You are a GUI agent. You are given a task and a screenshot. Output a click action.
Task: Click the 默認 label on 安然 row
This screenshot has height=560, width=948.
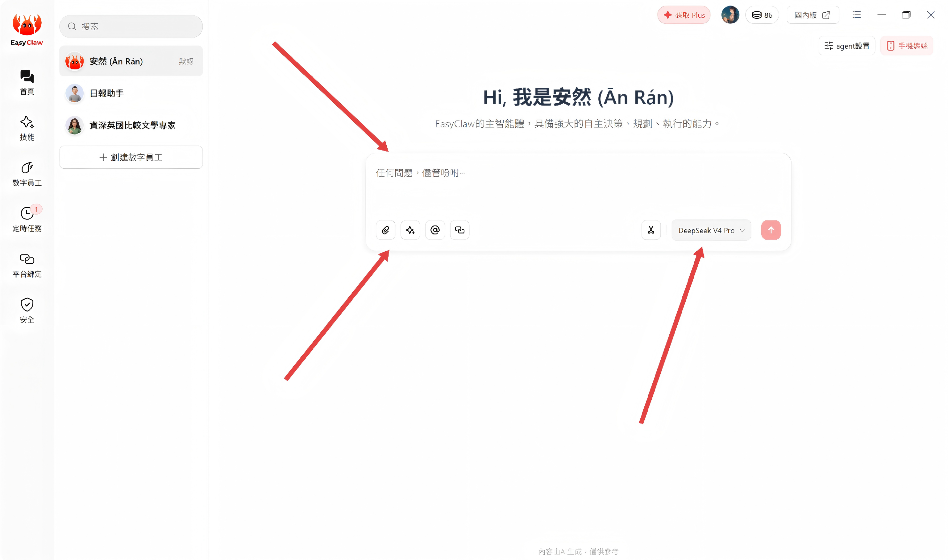[186, 61]
